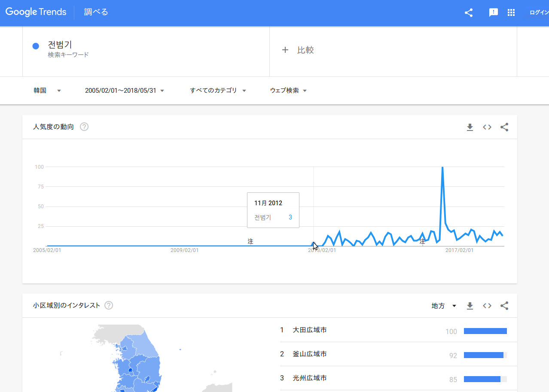
Task: Click the 比較 add comparison button
Action: pos(298,50)
